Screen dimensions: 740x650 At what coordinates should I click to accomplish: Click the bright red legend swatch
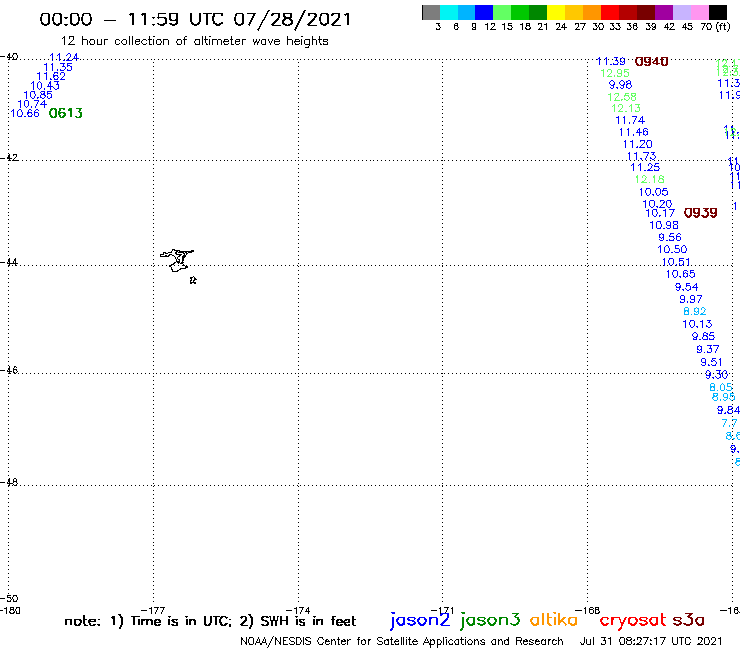(x=609, y=12)
